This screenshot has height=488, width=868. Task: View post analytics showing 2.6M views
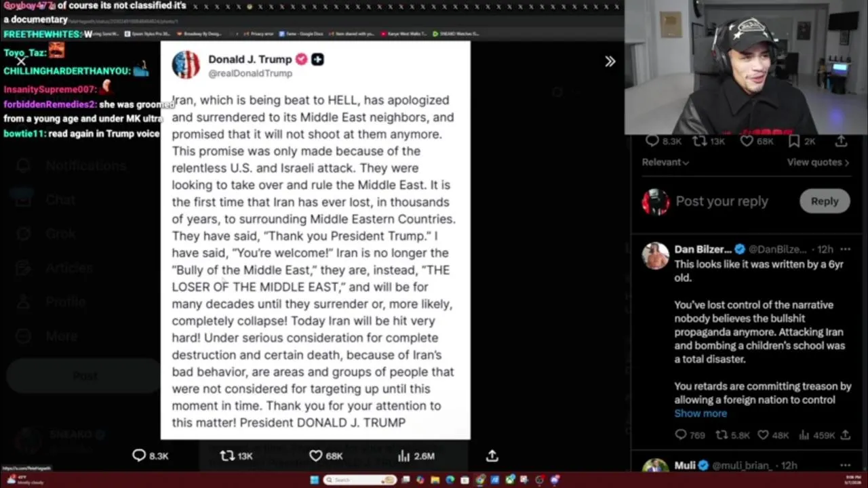(x=416, y=455)
